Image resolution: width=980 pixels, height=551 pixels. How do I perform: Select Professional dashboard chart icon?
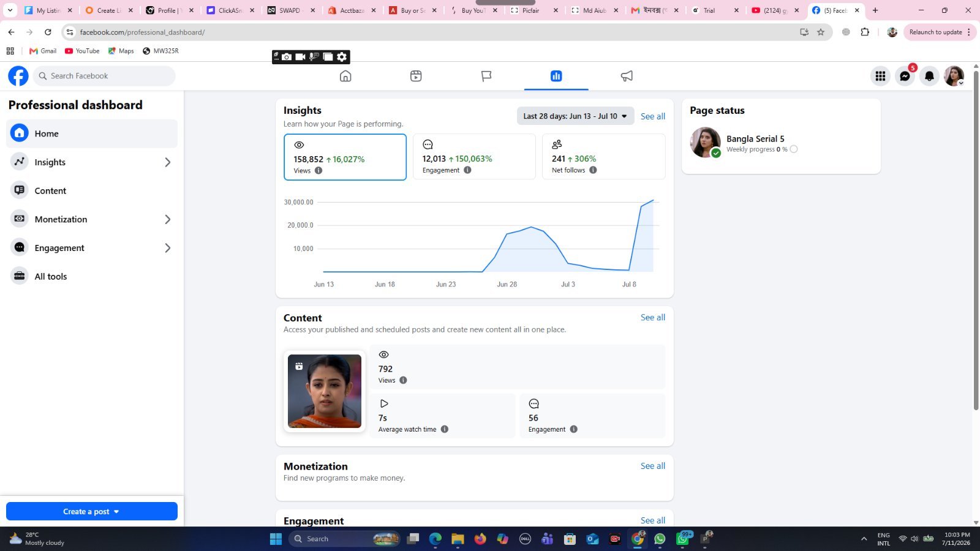[556, 76]
